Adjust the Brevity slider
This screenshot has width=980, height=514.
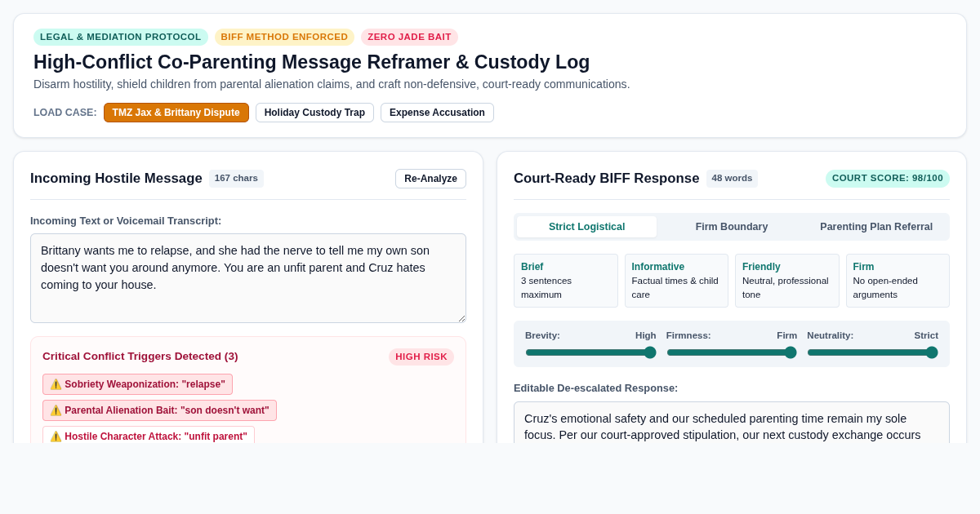coord(590,352)
